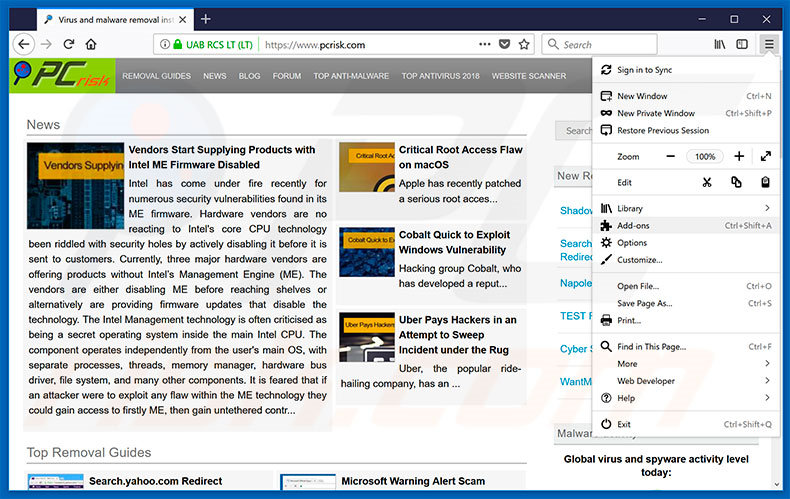Open a New Window from menu
The width and height of the screenshot is (790, 499).
tap(685, 96)
